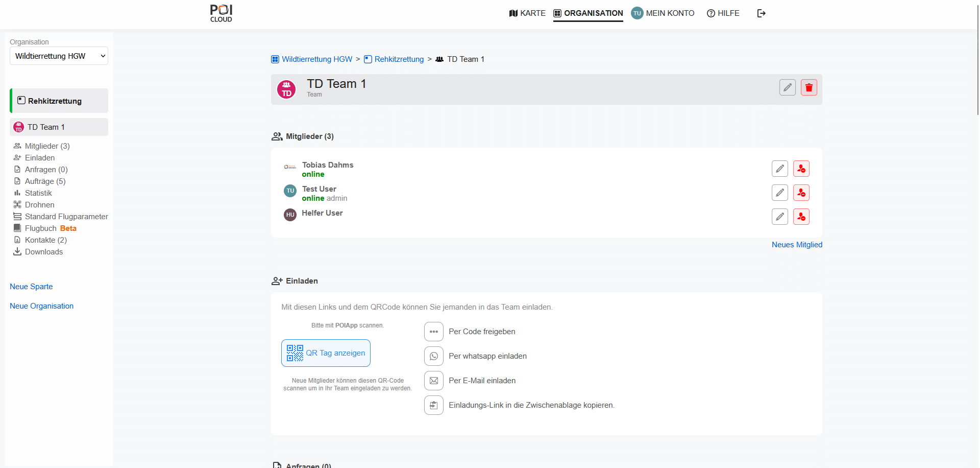The width and height of the screenshot is (980, 468).
Task: Open Anfragen (0) in sidebar
Action: (40, 170)
